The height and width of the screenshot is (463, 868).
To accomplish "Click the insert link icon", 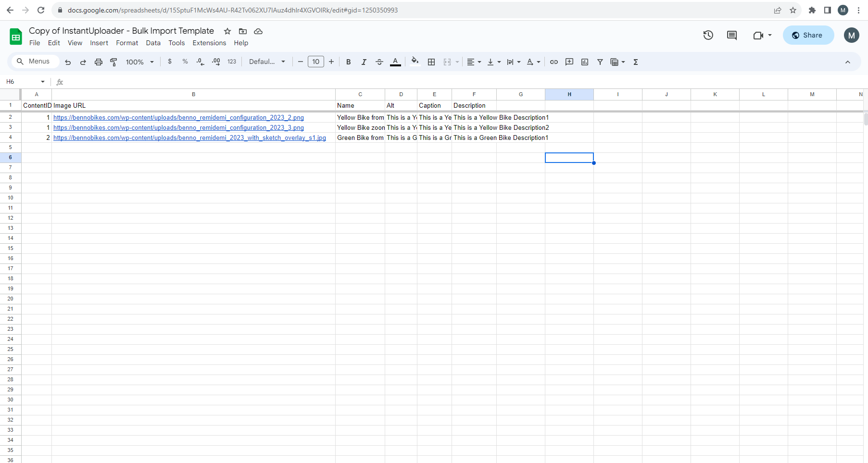I will click(x=554, y=62).
